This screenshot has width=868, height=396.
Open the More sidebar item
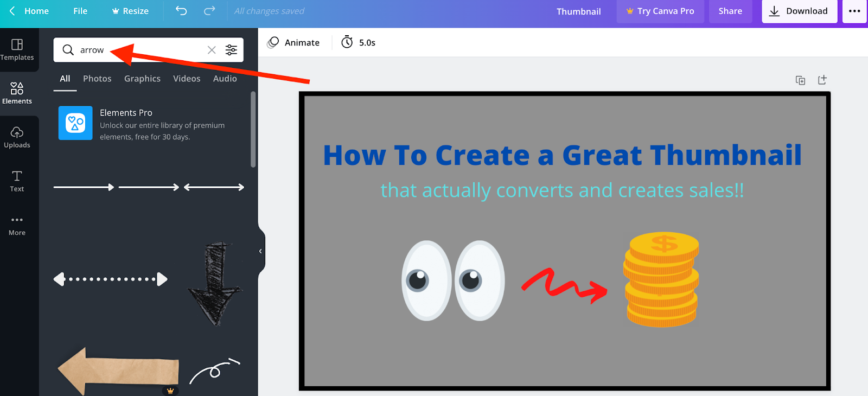click(17, 225)
